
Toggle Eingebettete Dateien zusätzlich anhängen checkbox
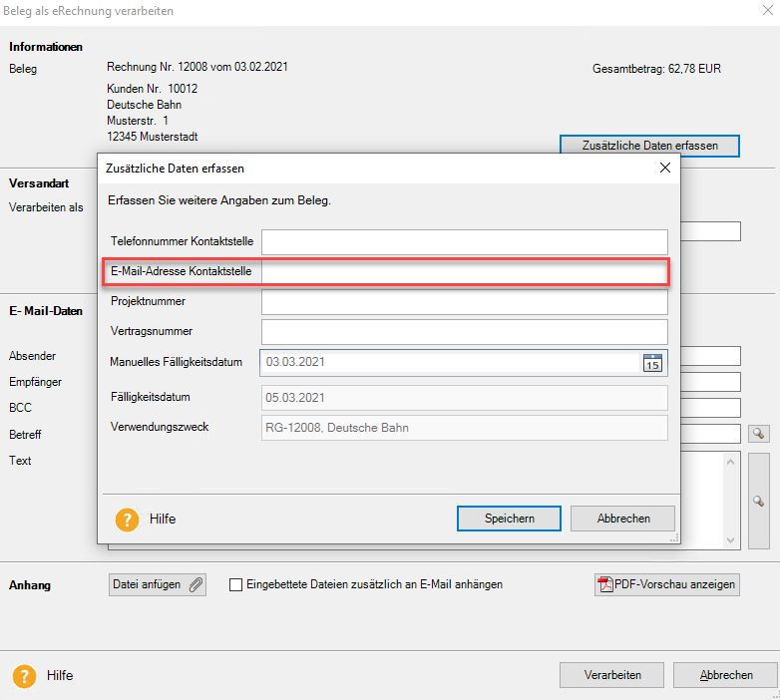(x=236, y=585)
